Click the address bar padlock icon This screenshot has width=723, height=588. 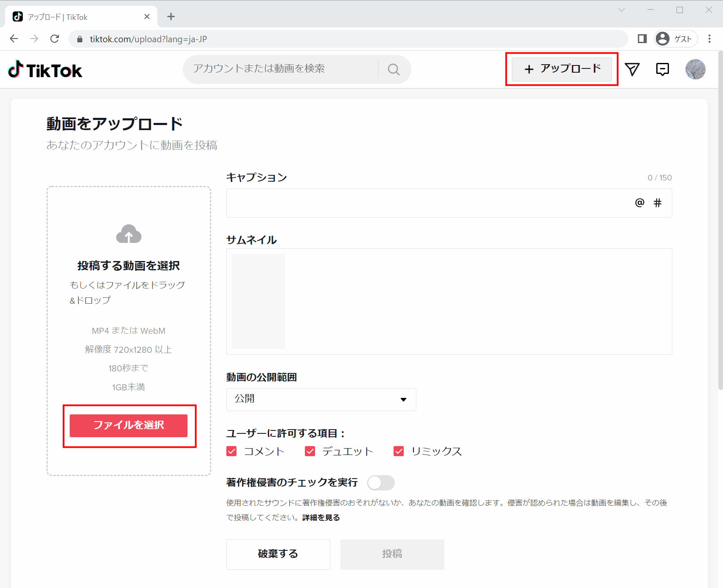click(80, 39)
